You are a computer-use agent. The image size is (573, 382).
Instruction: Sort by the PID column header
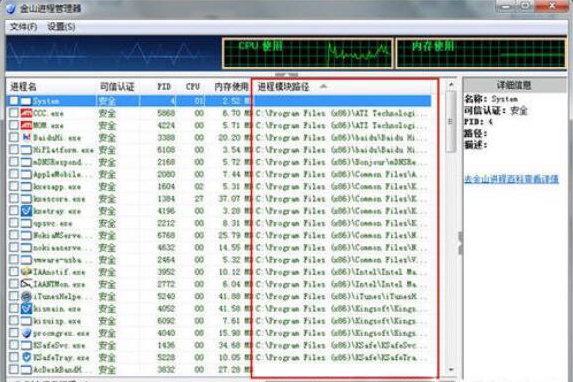click(x=164, y=87)
